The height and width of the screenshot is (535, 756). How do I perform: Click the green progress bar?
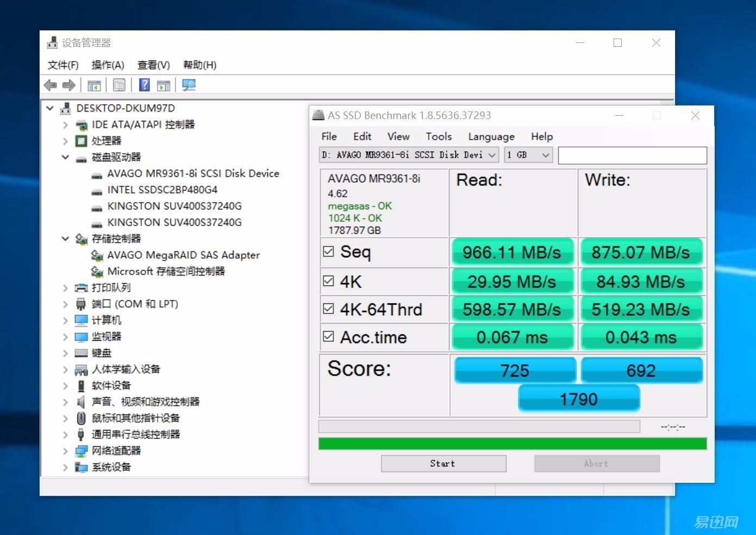512,444
